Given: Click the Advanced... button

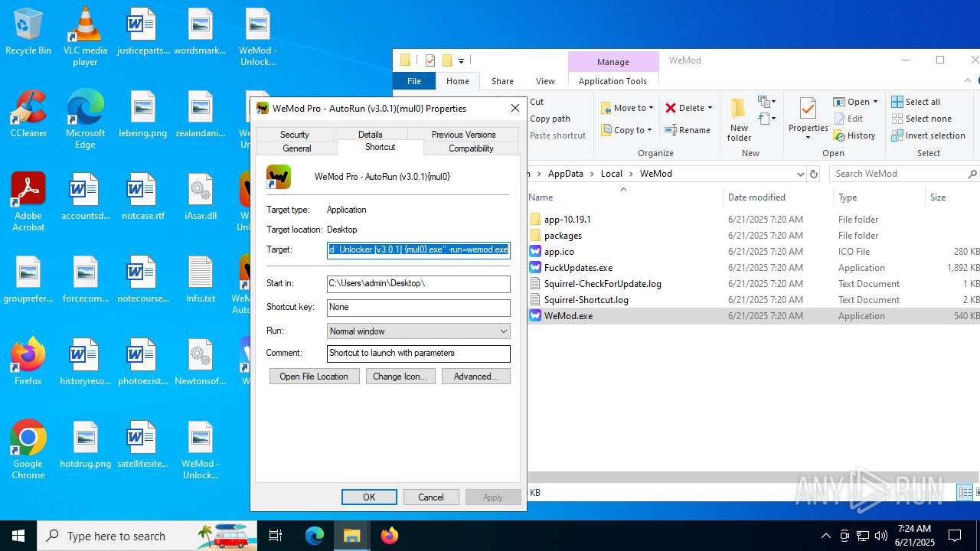Looking at the screenshot, I should [x=475, y=377].
